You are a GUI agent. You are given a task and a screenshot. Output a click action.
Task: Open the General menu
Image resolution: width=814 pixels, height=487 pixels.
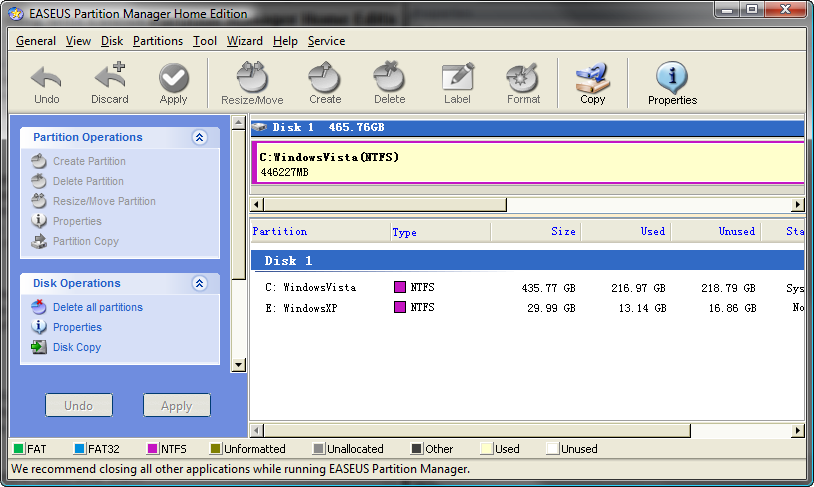coord(36,41)
